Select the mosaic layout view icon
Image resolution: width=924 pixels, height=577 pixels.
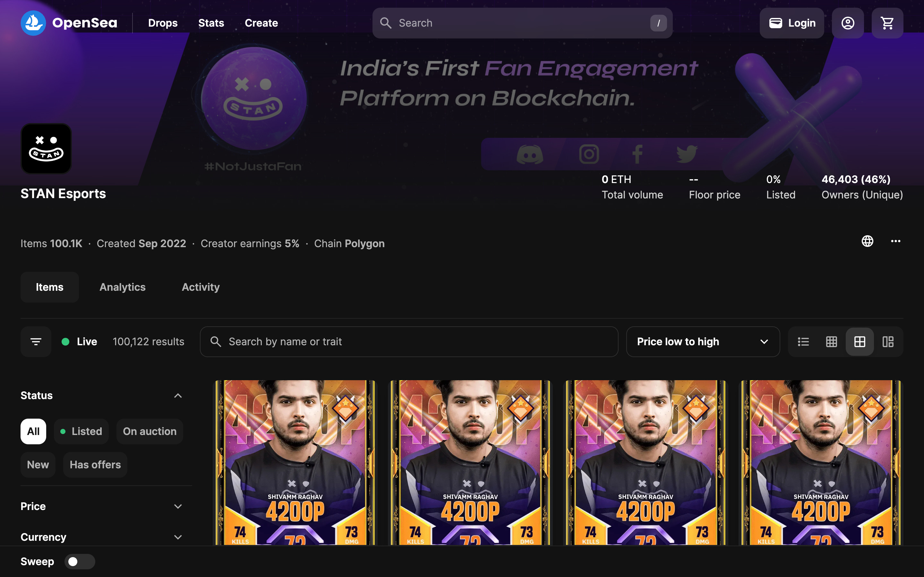click(888, 341)
